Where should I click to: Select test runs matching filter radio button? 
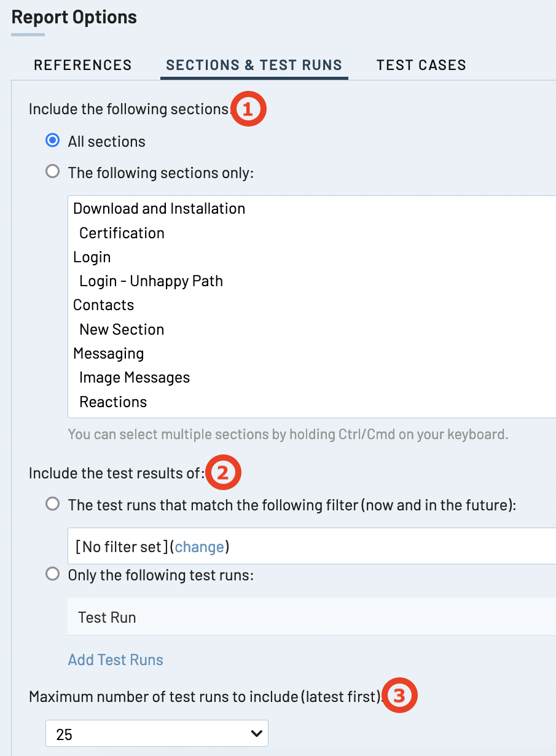tap(53, 504)
